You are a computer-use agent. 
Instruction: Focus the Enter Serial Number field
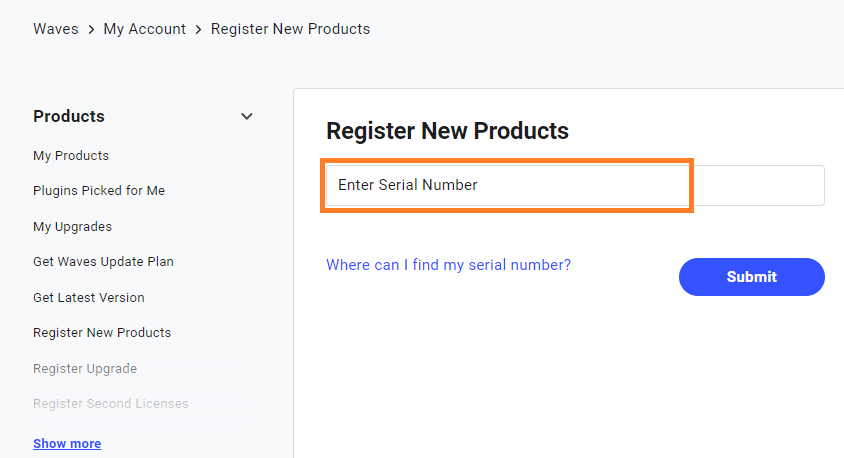pyautogui.click(x=574, y=185)
